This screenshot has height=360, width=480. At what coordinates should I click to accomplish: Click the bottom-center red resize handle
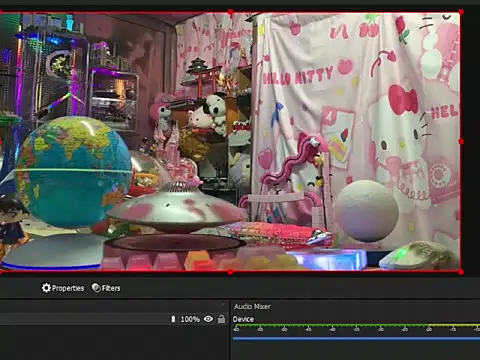[x=230, y=272]
